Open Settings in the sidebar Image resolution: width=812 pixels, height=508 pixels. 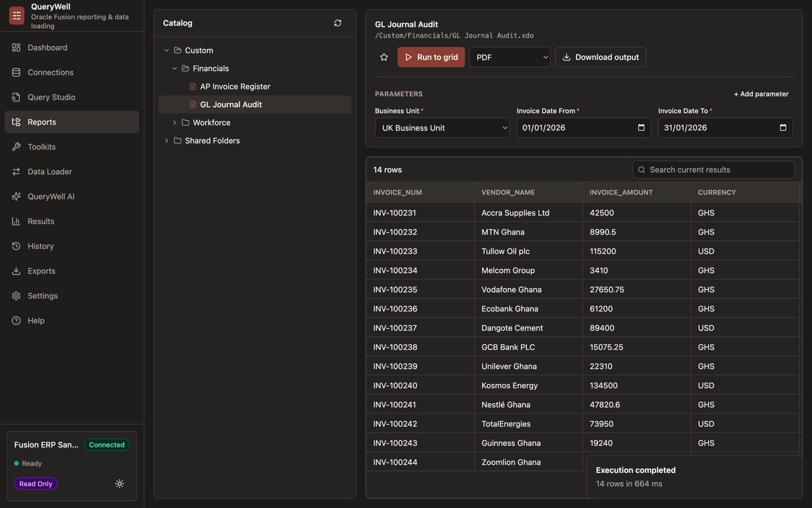tap(72, 296)
